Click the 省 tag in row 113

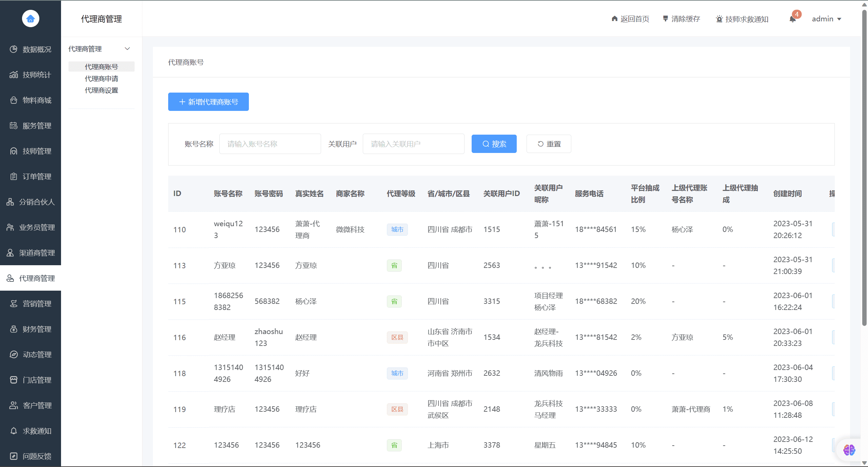pyautogui.click(x=394, y=266)
